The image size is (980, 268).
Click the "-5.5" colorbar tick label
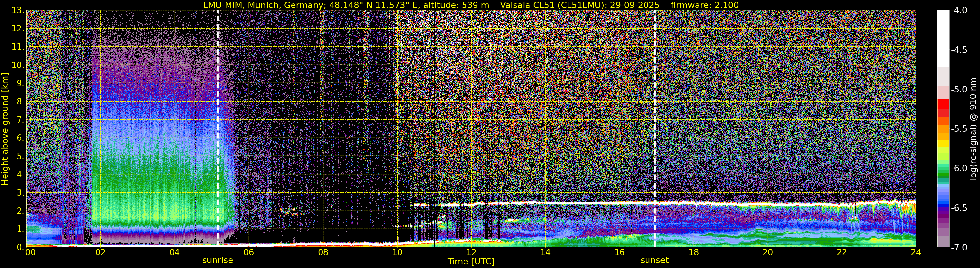pos(959,129)
